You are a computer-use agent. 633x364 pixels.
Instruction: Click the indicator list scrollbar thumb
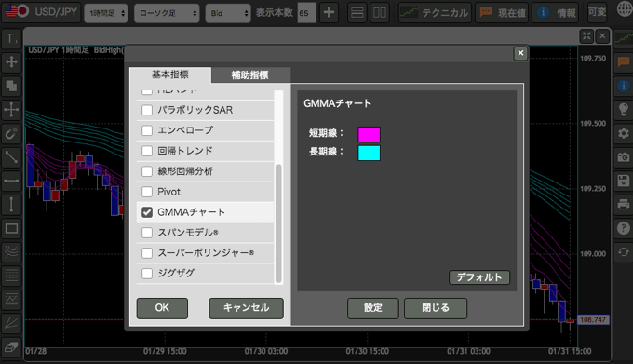(x=278, y=223)
